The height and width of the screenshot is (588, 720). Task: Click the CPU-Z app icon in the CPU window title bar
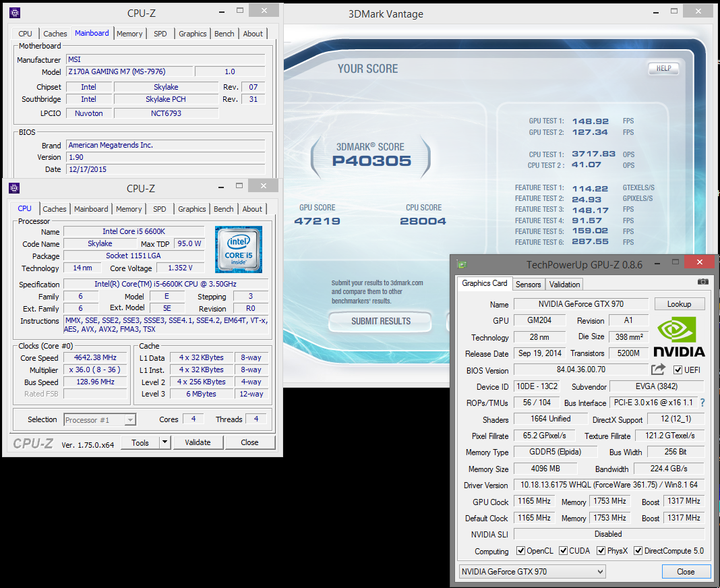coord(14,188)
